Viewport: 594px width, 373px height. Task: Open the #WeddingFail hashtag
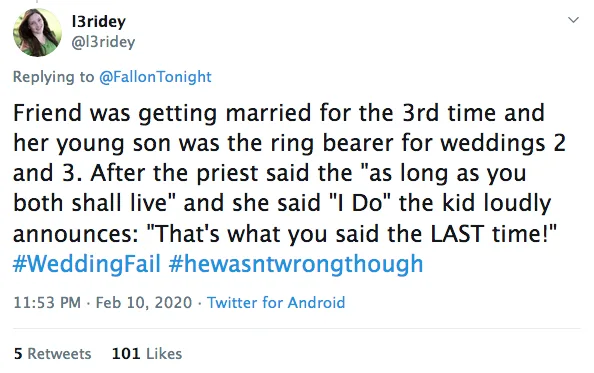click(x=87, y=264)
